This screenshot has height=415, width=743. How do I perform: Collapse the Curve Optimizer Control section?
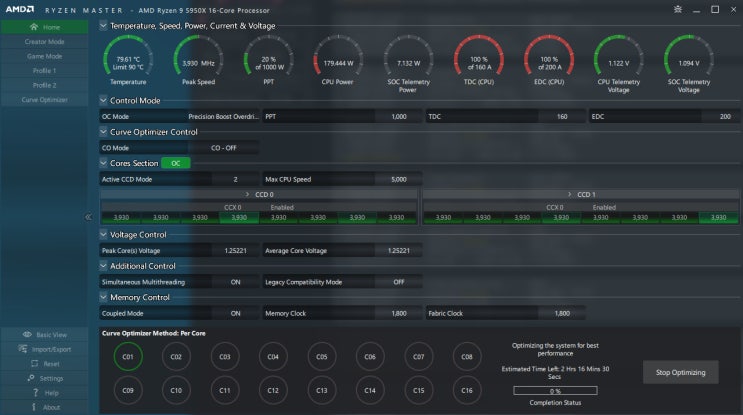103,132
